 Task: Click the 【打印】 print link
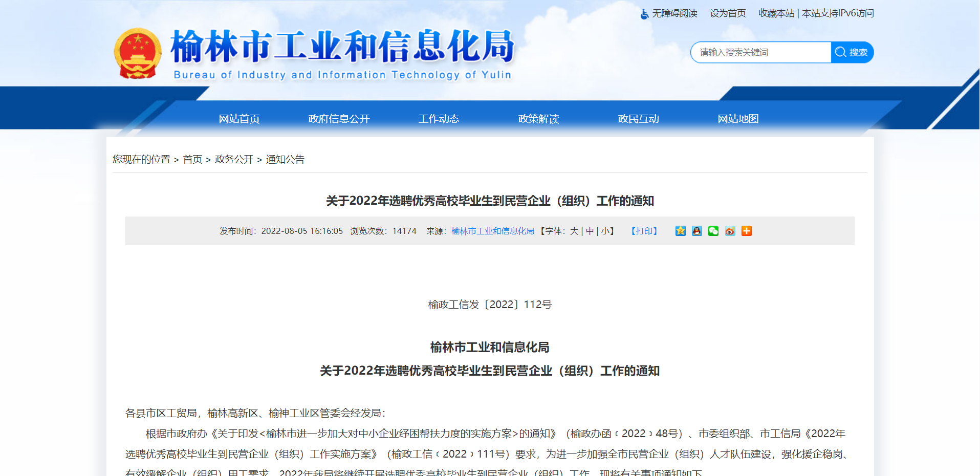tap(644, 231)
